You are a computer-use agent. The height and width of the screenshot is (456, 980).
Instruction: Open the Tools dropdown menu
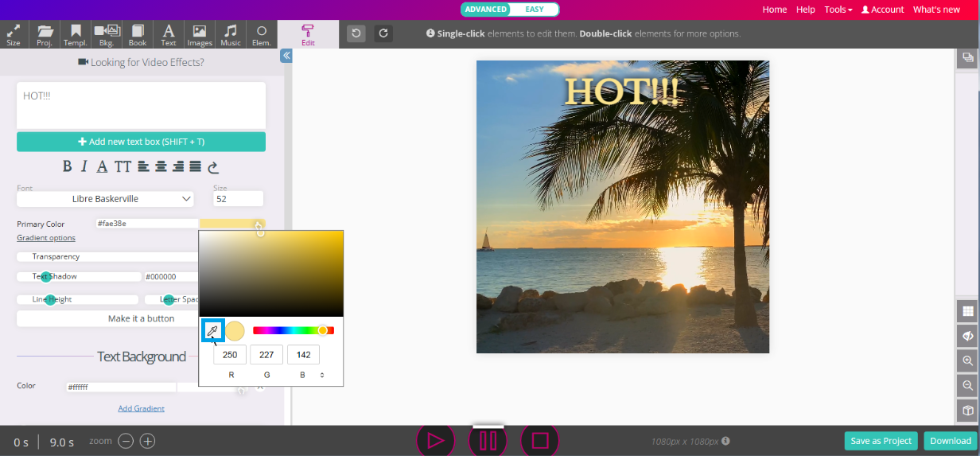pyautogui.click(x=838, y=10)
